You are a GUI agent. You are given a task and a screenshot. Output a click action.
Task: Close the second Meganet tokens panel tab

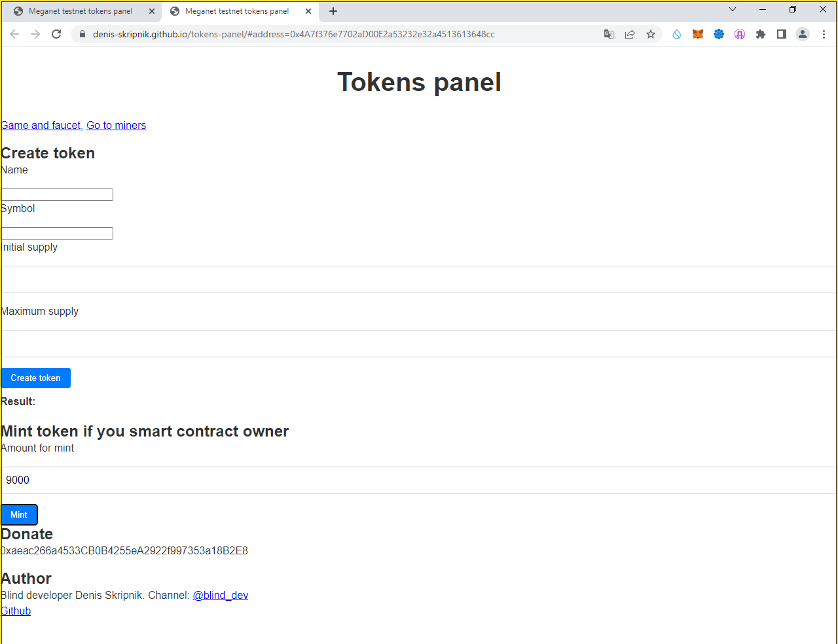(x=308, y=11)
